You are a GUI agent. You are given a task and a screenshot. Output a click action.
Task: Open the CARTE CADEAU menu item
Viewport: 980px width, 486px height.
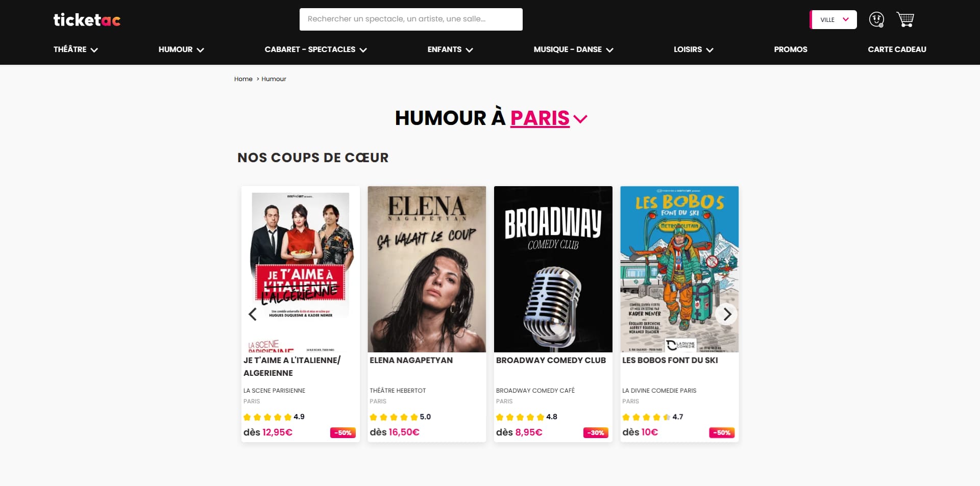point(897,49)
